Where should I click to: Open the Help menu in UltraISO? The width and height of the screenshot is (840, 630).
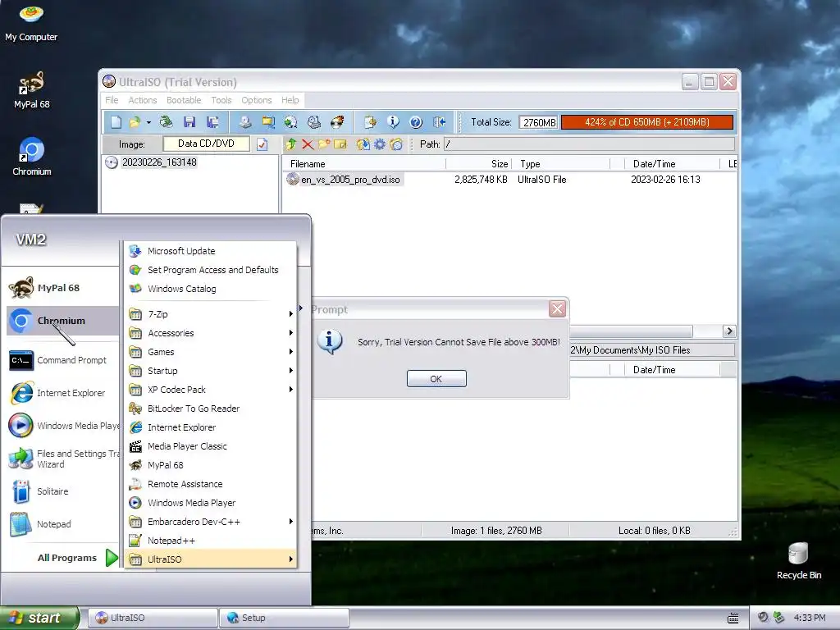pos(290,100)
